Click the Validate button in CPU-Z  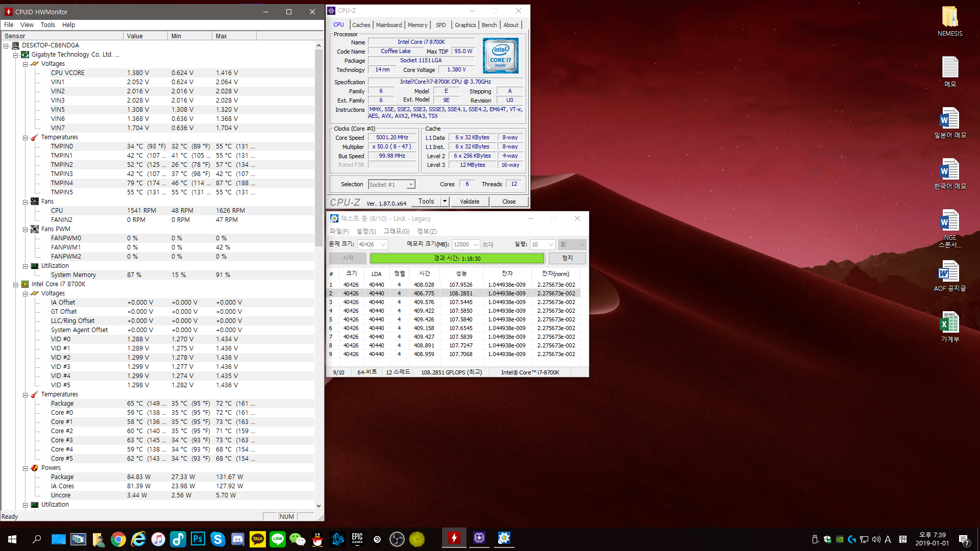(x=469, y=202)
